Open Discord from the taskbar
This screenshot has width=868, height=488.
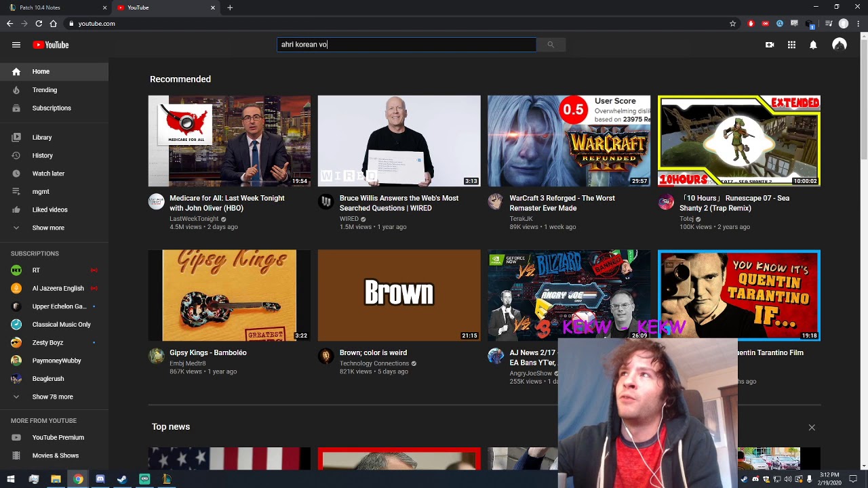[x=100, y=479]
